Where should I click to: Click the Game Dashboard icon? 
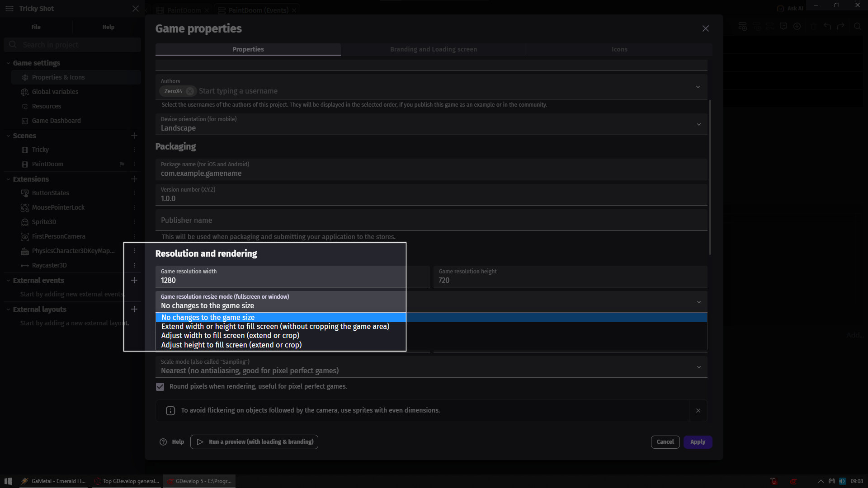tap(25, 121)
